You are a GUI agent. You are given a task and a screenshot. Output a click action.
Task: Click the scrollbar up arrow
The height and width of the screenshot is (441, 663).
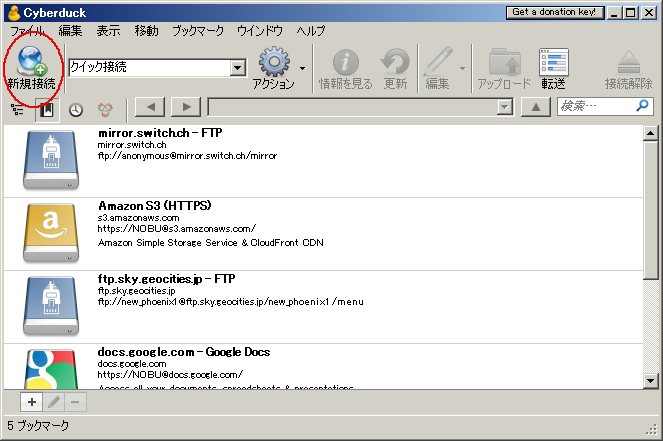click(x=650, y=134)
